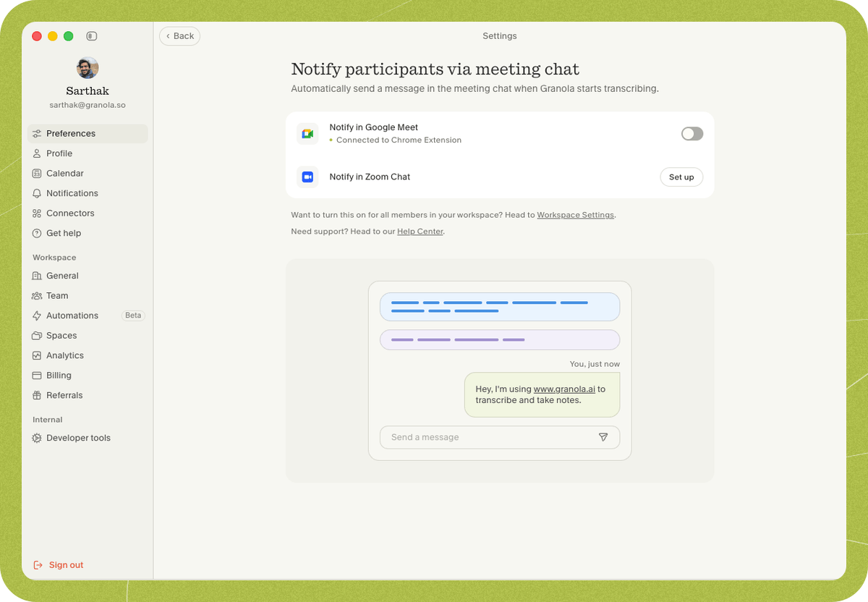
Task: Open the Preferences settings section
Action: tap(88, 134)
